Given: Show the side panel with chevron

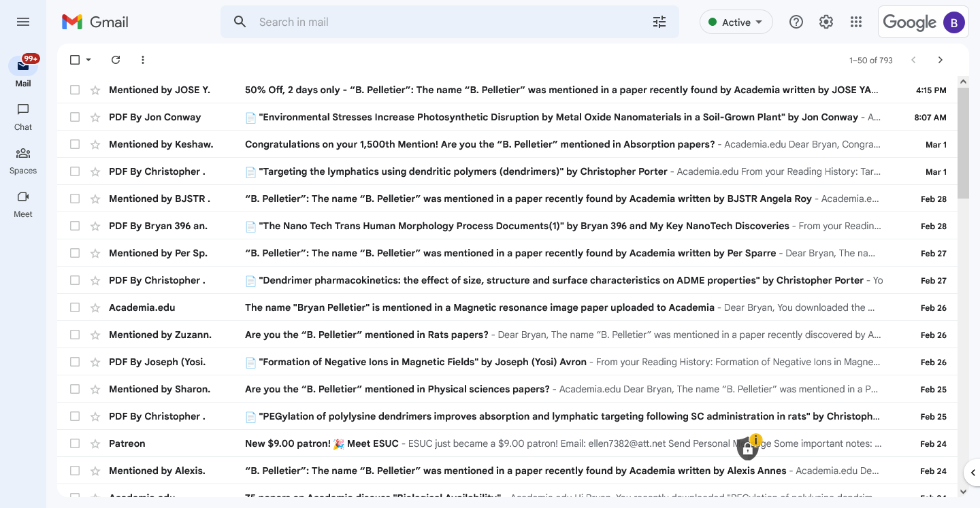Looking at the screenshot, I should click(x=973, y=472).
